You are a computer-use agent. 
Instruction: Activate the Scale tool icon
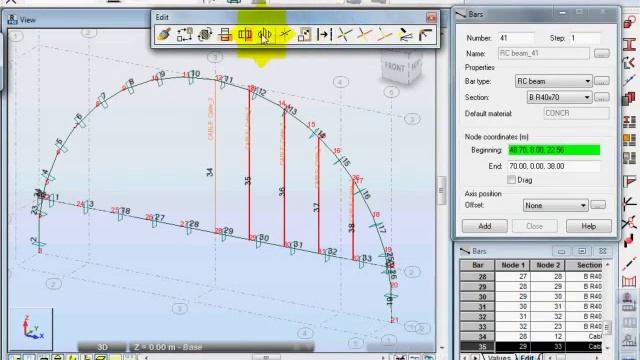(304, 34)
